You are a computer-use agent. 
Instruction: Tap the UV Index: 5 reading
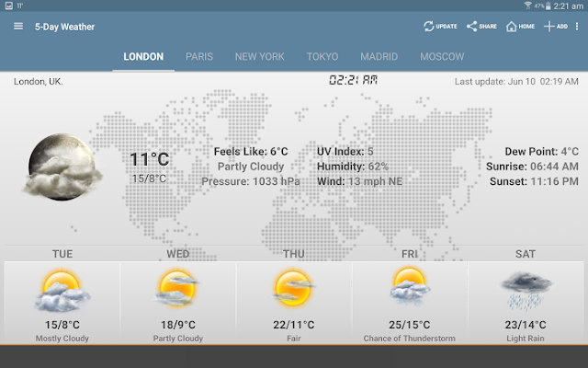pos(345,152)
